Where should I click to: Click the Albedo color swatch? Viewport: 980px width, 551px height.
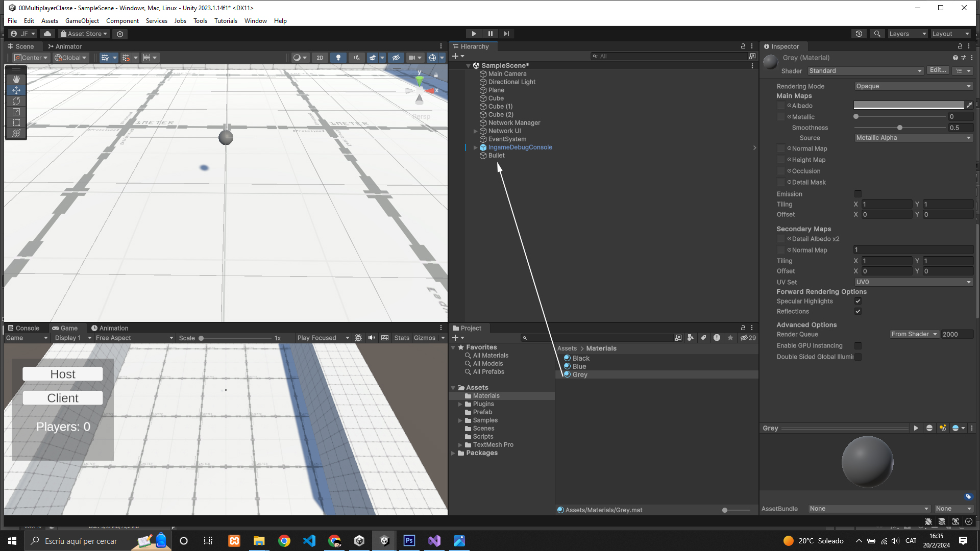tap(909, 106)
